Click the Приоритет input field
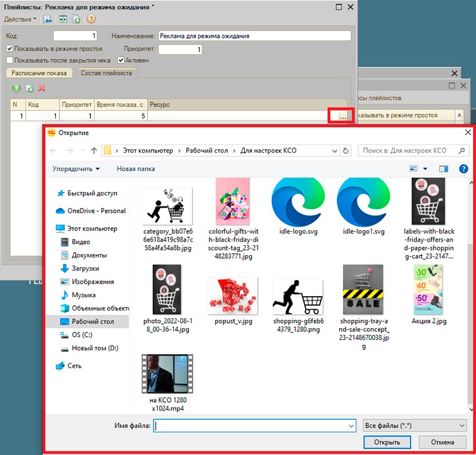Screen dimensions: 476x455 point(180,49)
